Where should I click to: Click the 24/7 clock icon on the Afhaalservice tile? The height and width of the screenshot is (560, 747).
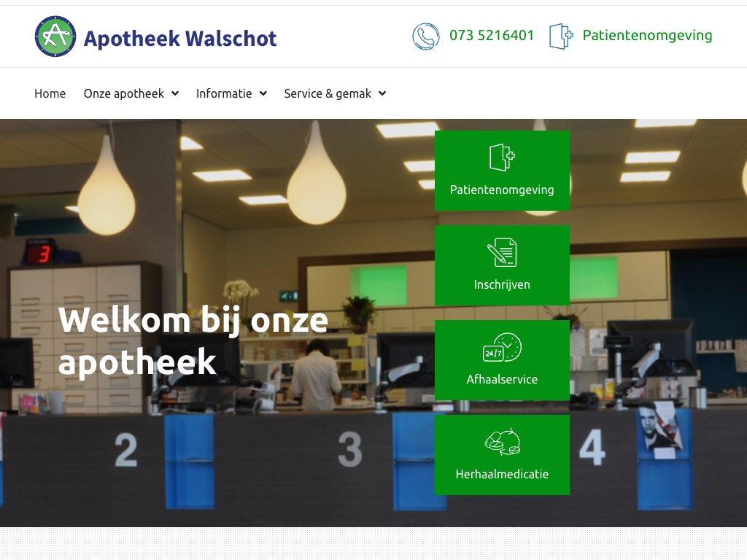(x=502, y=347)
